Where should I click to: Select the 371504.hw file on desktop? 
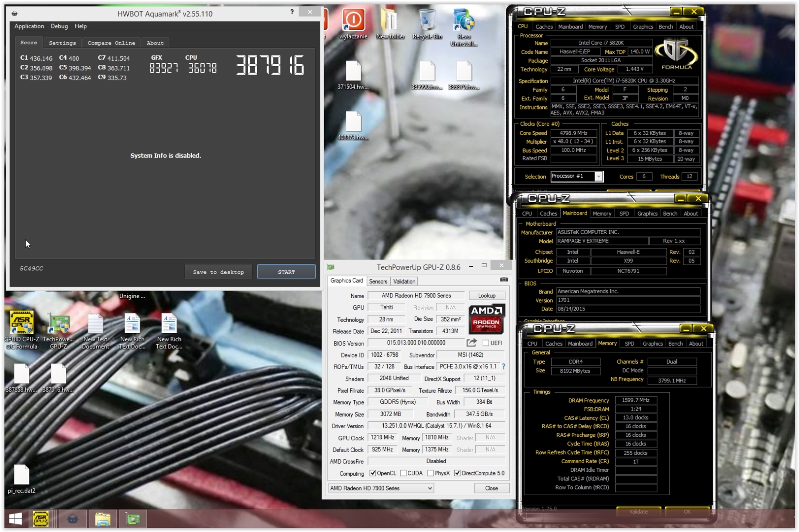coord(353,75)
